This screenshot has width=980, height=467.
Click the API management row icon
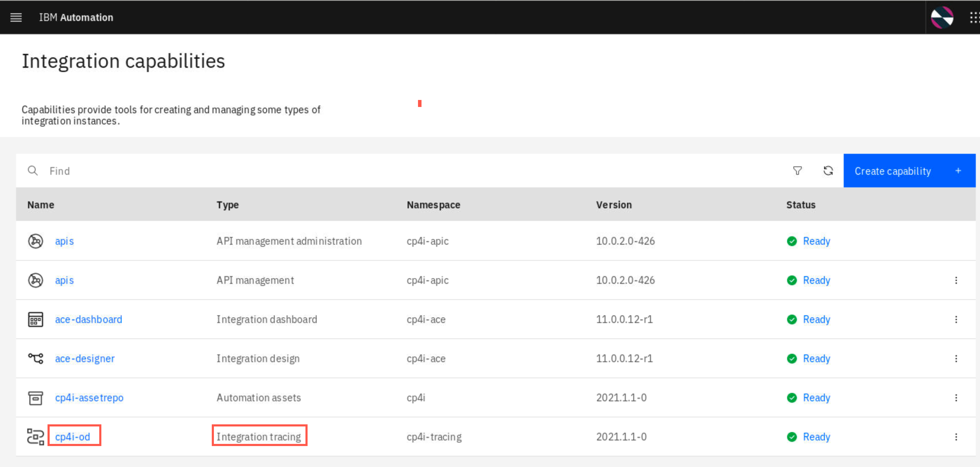click(35, 280)
